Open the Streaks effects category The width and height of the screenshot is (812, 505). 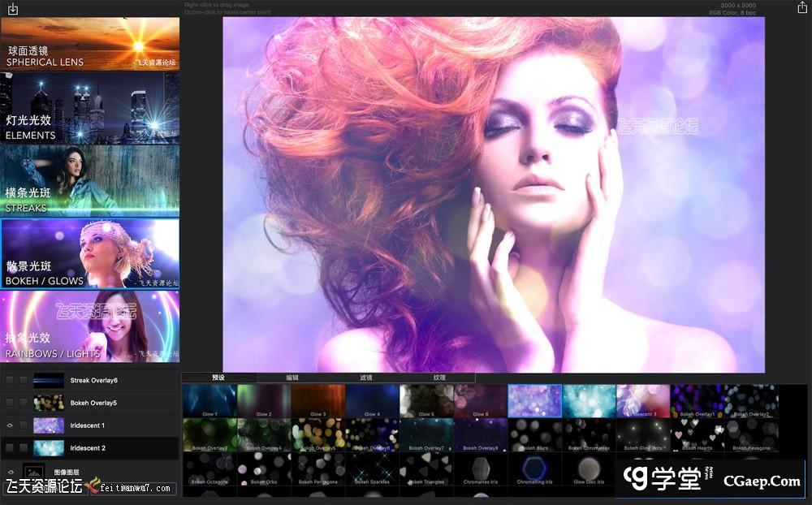90,181
